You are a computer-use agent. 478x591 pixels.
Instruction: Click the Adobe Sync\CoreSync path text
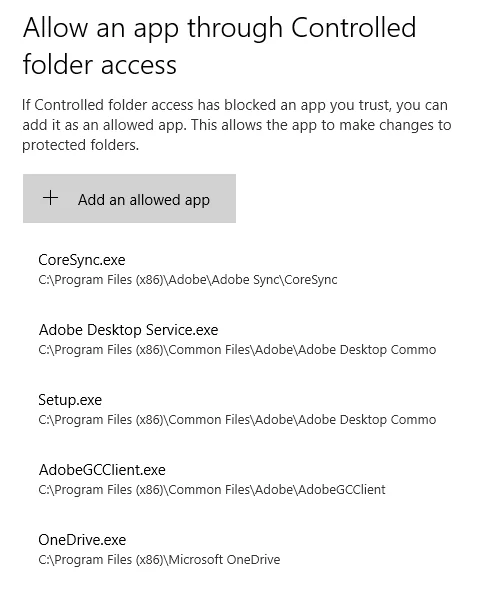tap(188, 280)
